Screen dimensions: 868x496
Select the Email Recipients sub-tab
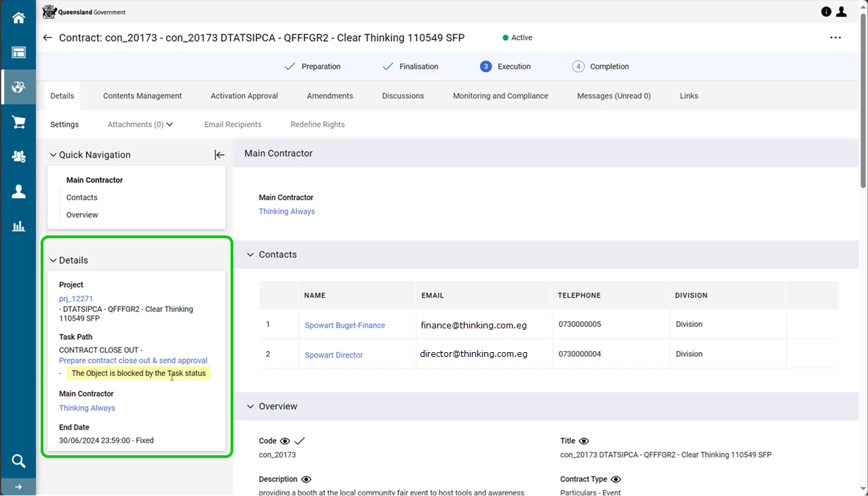click(233, 124)
